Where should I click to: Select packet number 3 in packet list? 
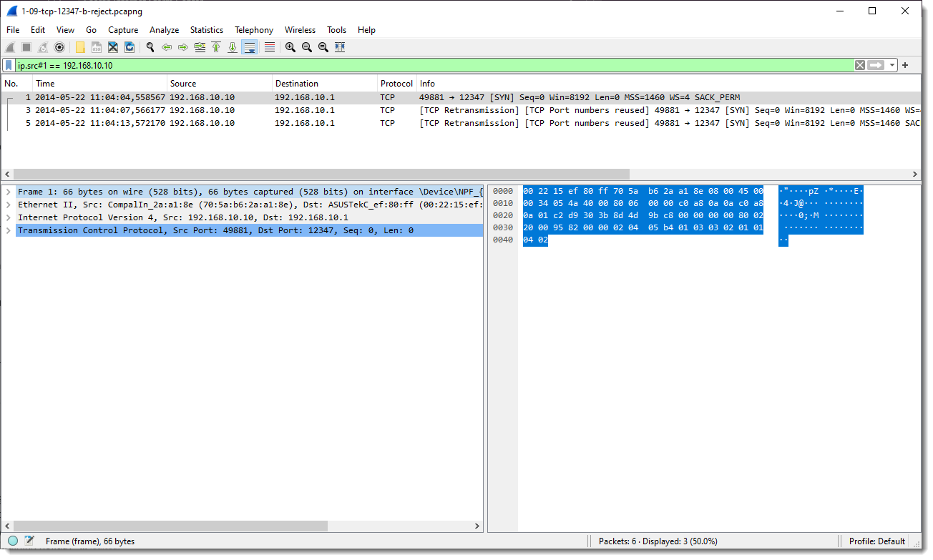click(215, 110)
